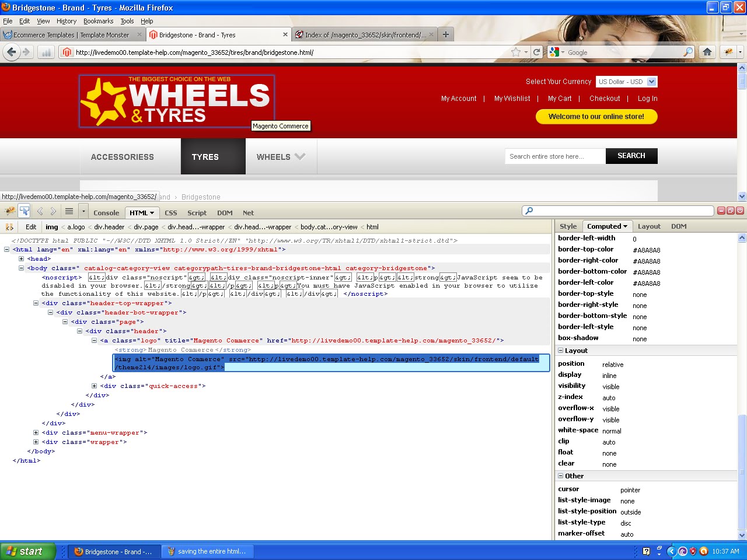This screenshot has width=747, height=560.
Task: Activate the inspect element pointer tool
Action: tap(25, 211)
